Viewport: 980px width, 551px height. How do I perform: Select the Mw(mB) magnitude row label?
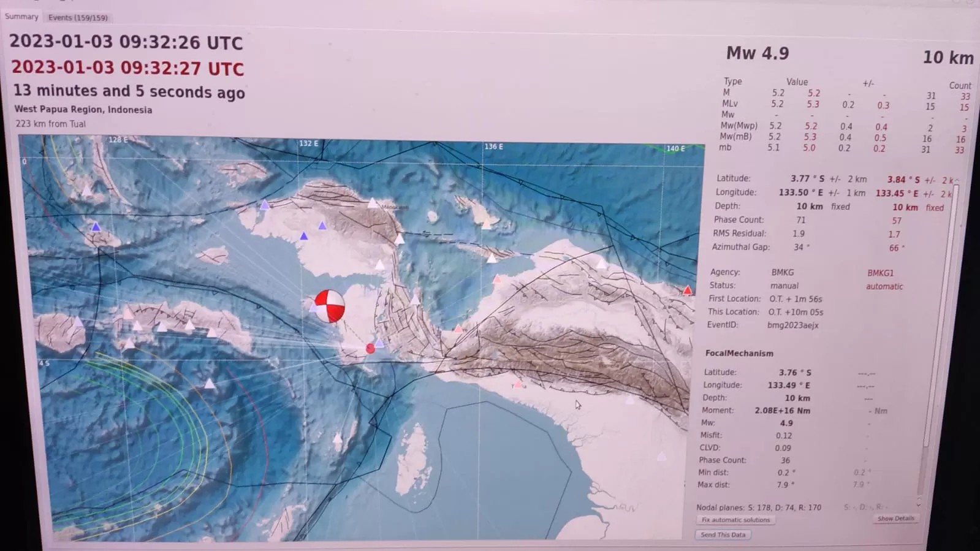[x=735, y=137]
